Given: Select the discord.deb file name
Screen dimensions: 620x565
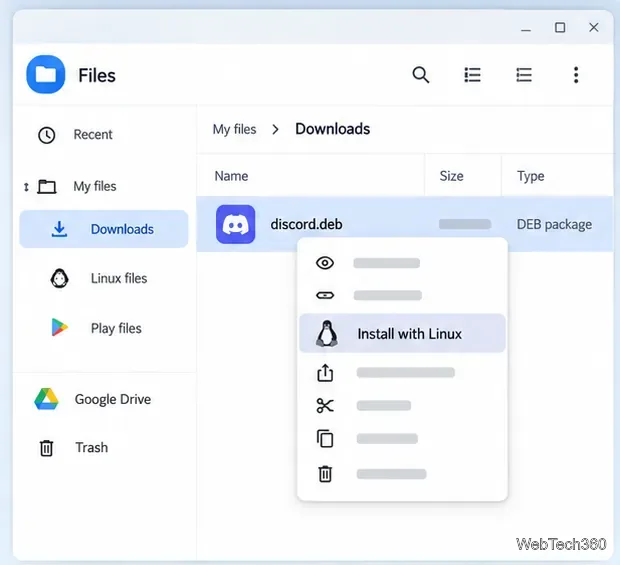Looking at the screenshot, I should click(306, 224).
